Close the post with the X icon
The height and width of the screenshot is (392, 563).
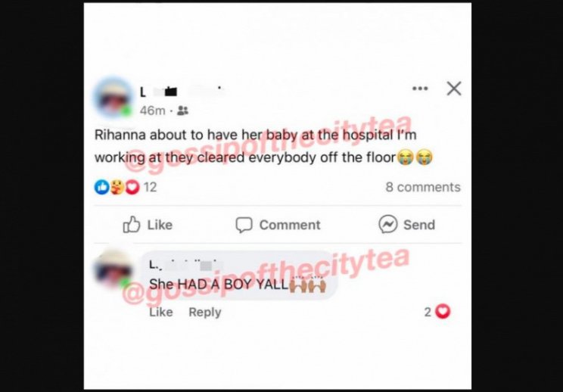tap(454, 89)
